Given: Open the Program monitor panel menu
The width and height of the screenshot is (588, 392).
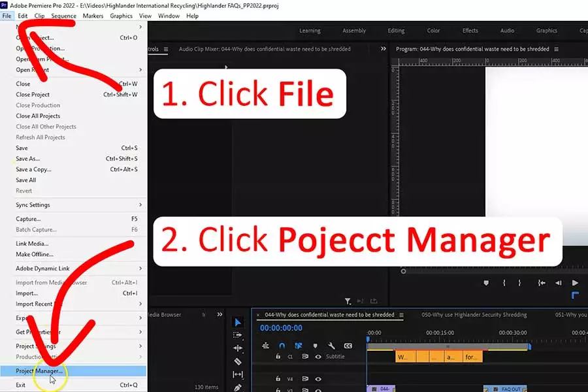Looking at the screenshot, I should 557,49.
